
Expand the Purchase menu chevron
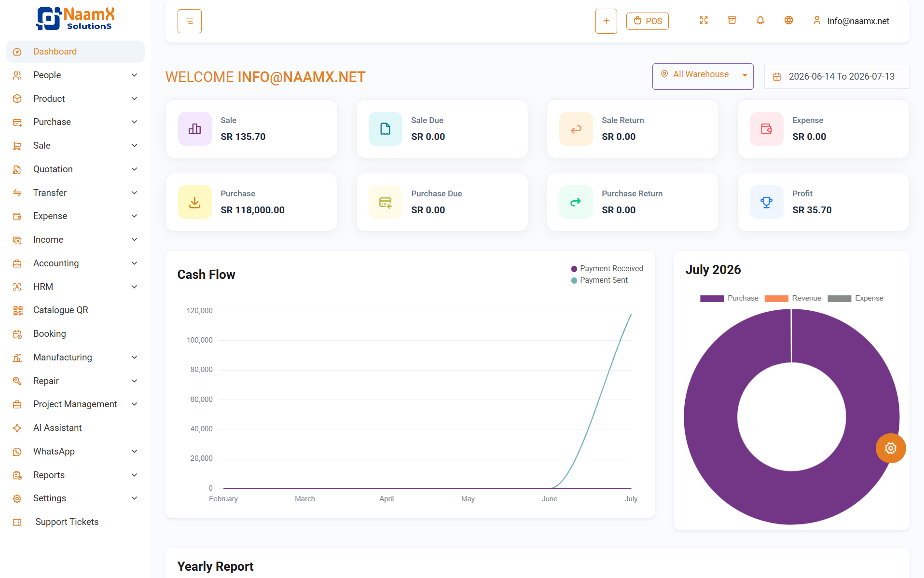pyautogui.click(x=134, y=122)
